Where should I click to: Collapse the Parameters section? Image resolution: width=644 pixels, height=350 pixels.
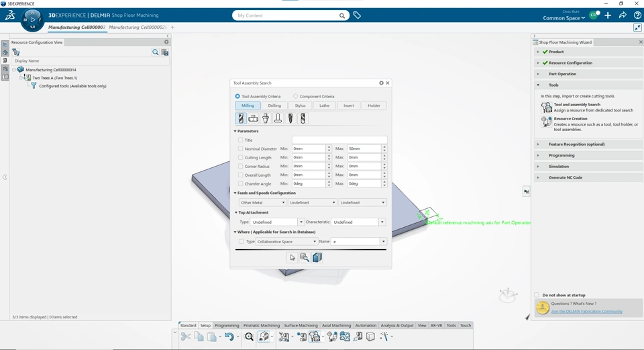[x=235, y=131]
